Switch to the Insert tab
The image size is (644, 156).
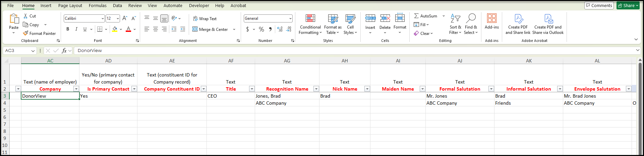(46, 5)
